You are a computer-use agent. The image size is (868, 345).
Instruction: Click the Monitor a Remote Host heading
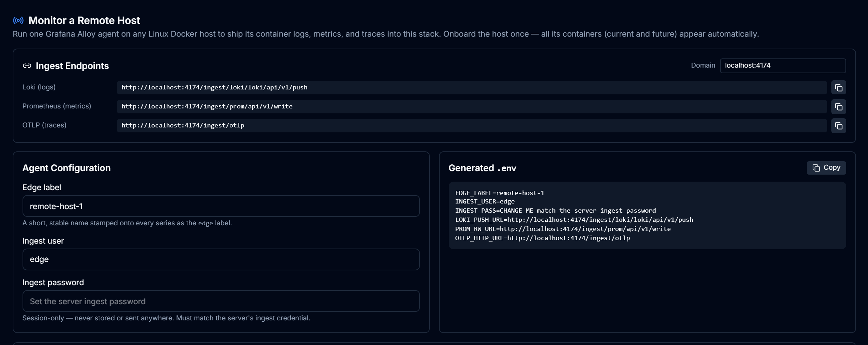[84, 20]
